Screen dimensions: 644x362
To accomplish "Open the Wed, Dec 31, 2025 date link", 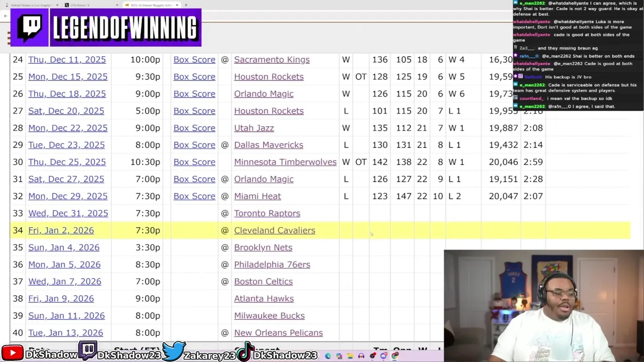I will pyautogui.click(x=68, y=214).
